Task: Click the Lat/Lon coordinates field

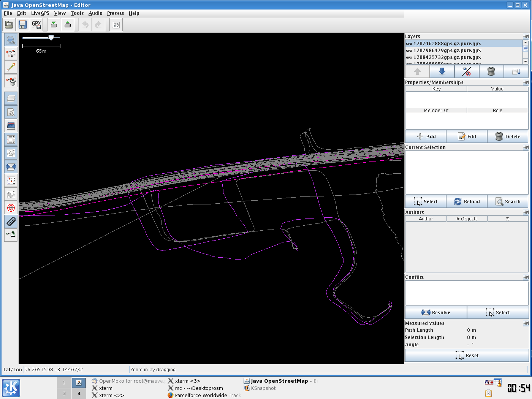Action: click(76, 370)
